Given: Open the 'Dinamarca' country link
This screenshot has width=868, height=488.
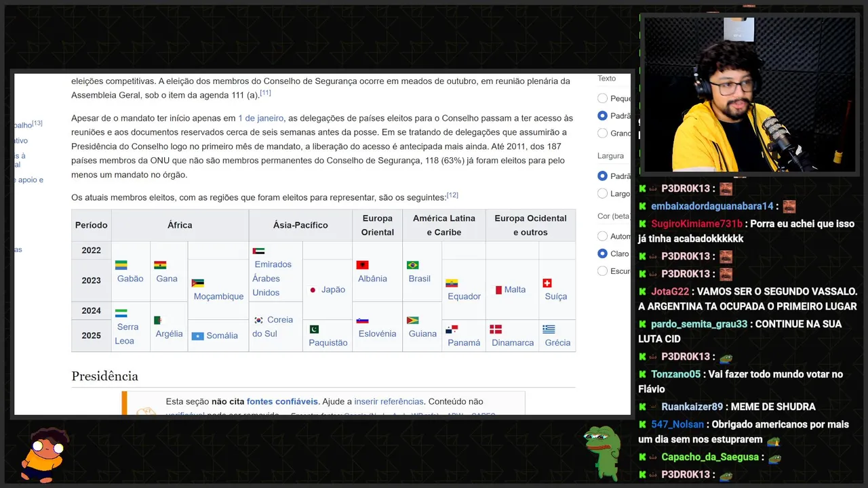Looking at the screenshot, I should (513, 342).
